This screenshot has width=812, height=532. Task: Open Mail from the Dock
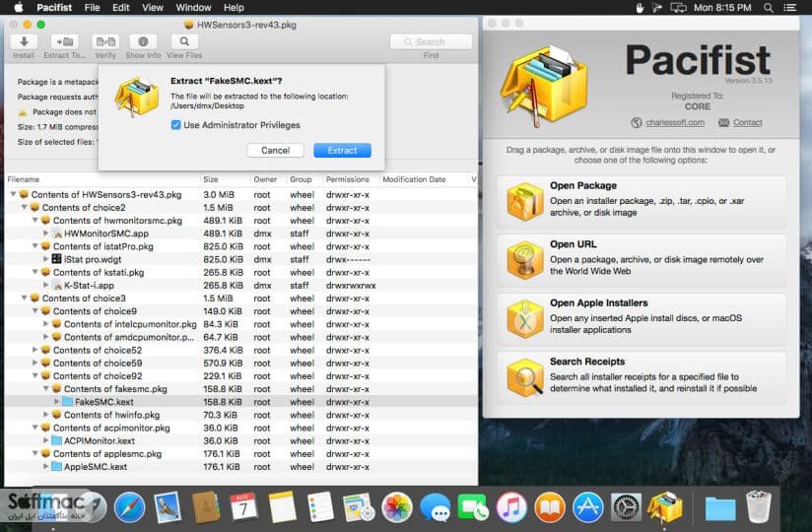pyautogui.click(x=168, y=507)
